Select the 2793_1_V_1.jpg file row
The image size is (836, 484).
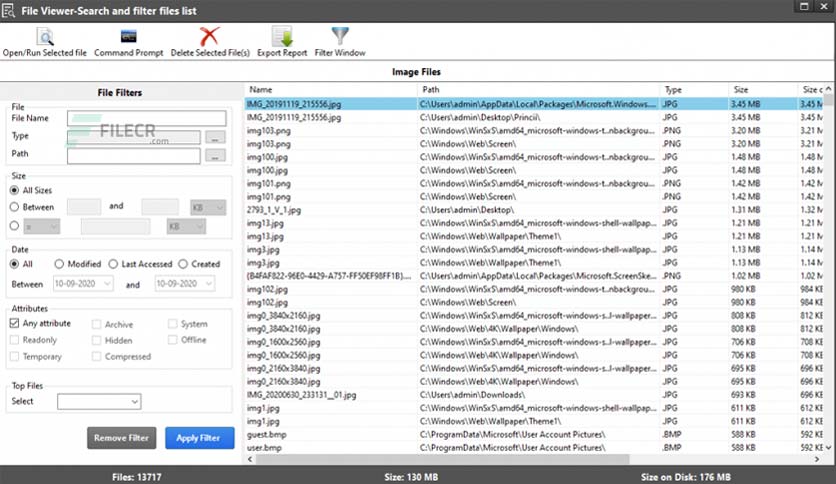pos(534,210)
